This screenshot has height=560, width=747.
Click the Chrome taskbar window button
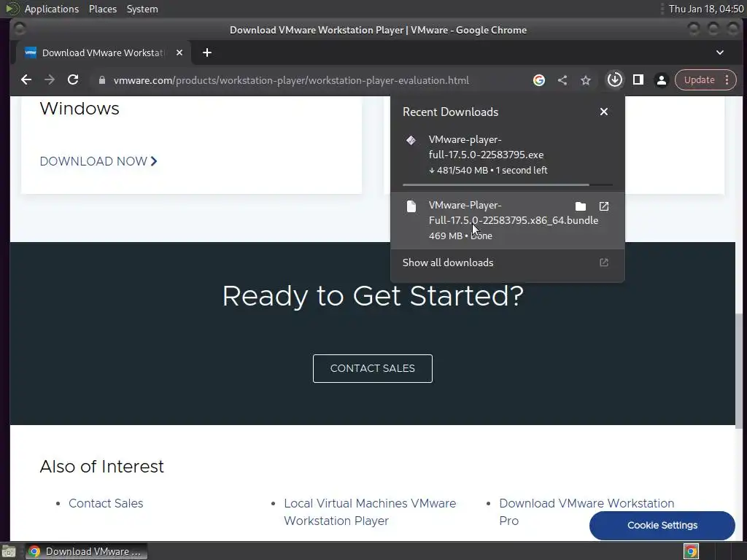[x=86, y=551]
